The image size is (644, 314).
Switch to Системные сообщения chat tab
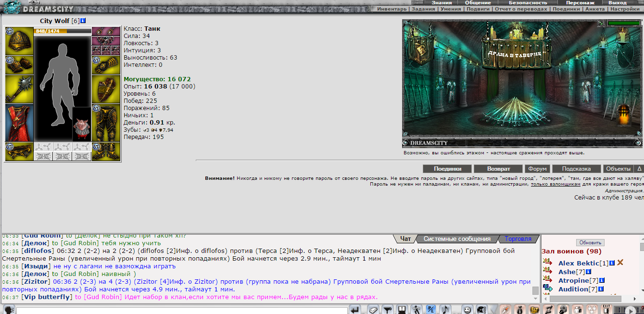click(x=456, y=239)
